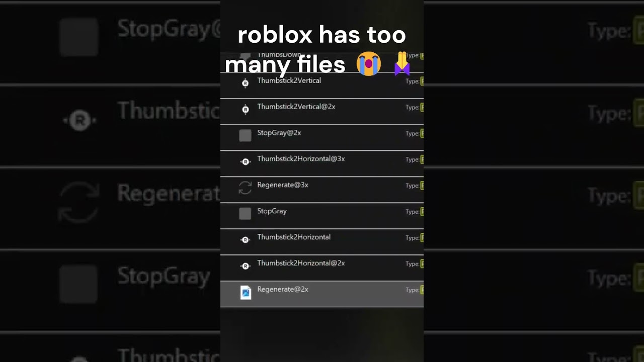Select the StopGray file name
This screenshot has height=362, width=644.
pyautogui.click(x=272, y=211)
